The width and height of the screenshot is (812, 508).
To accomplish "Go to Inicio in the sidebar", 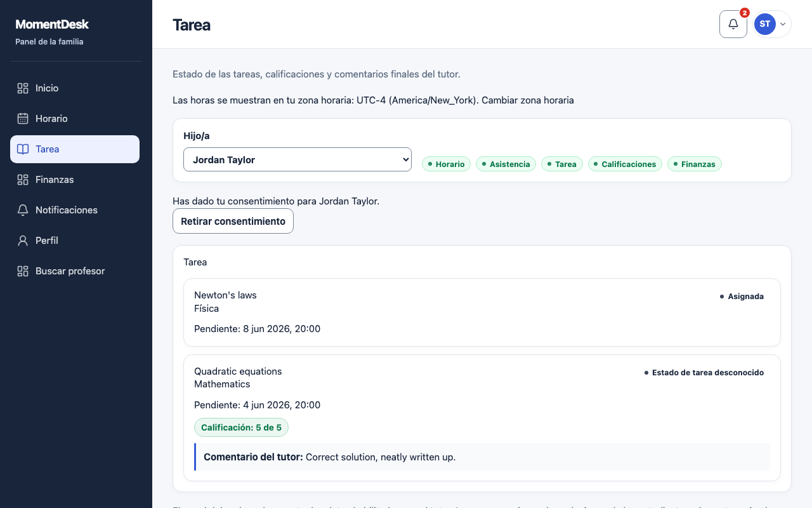I will [75, 88].
